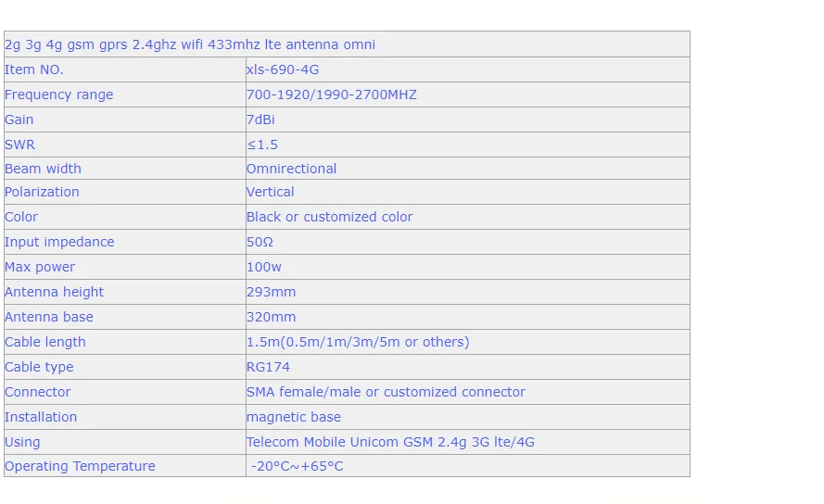Click the '50Ω' value
Viewport: 824px width, 504px height.
coord(260,242)
